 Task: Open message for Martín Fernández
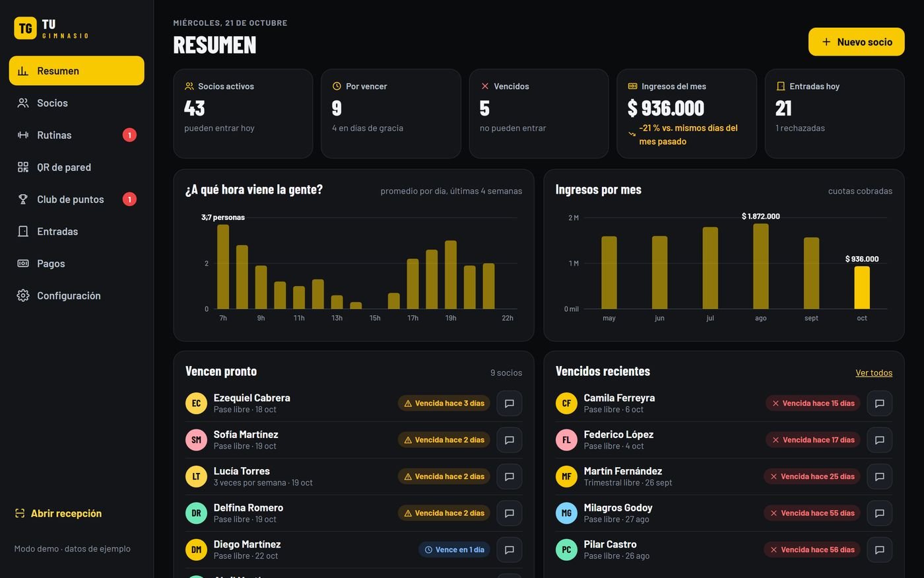pyautogui.click(x=880, y=476)
